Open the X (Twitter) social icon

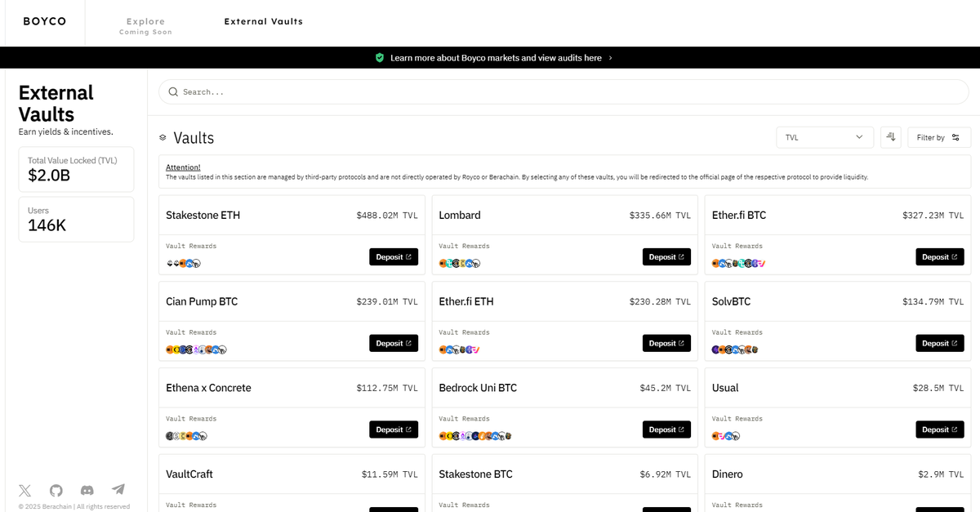click(x=25, y=490)
